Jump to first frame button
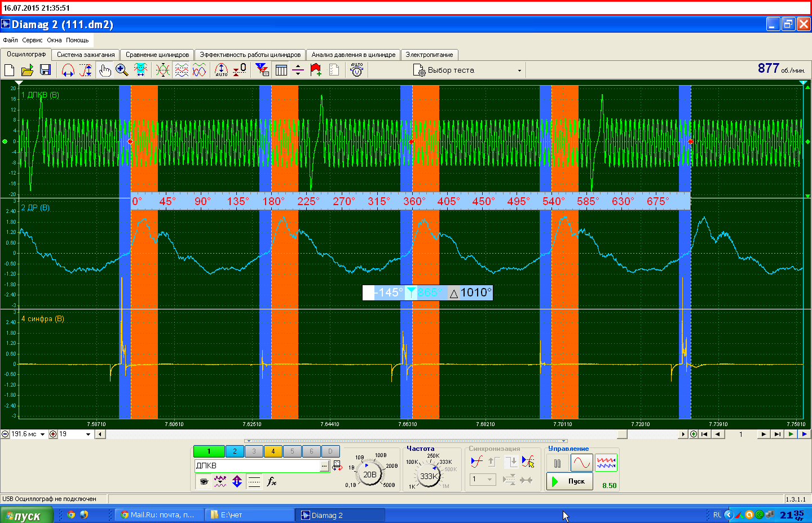 pos(704,434)
